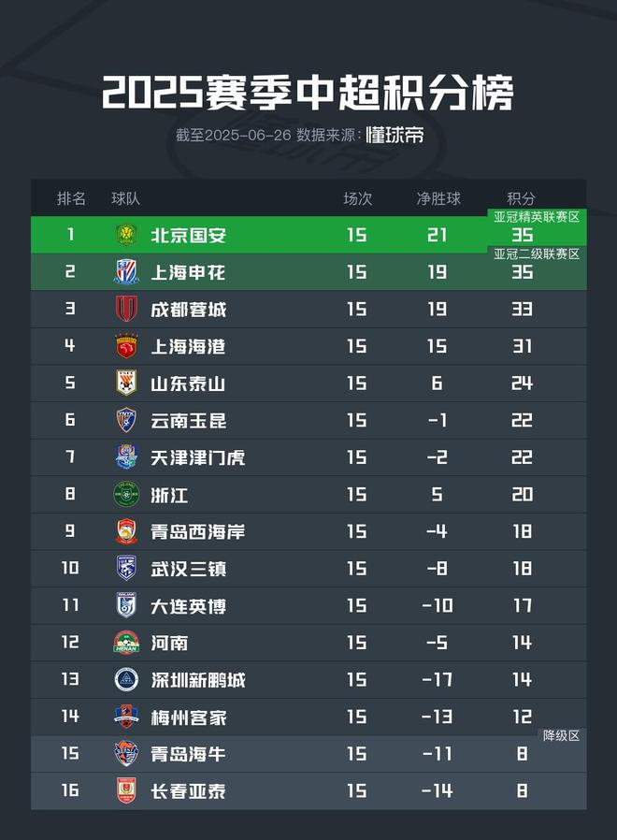Viewport: 617px width, 840px height.
Task: Select the Changchun Yatai (长春亚泰) crest
Action: [126, 791]
